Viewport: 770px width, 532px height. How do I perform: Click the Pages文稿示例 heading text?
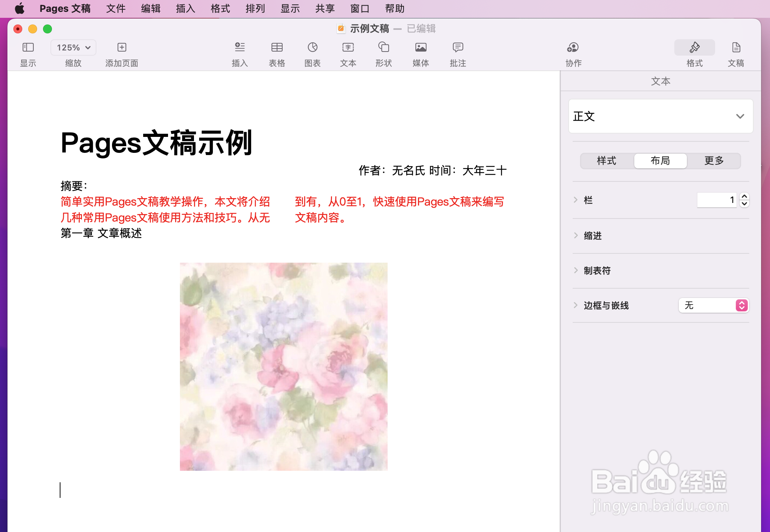(x=157, y=143)
